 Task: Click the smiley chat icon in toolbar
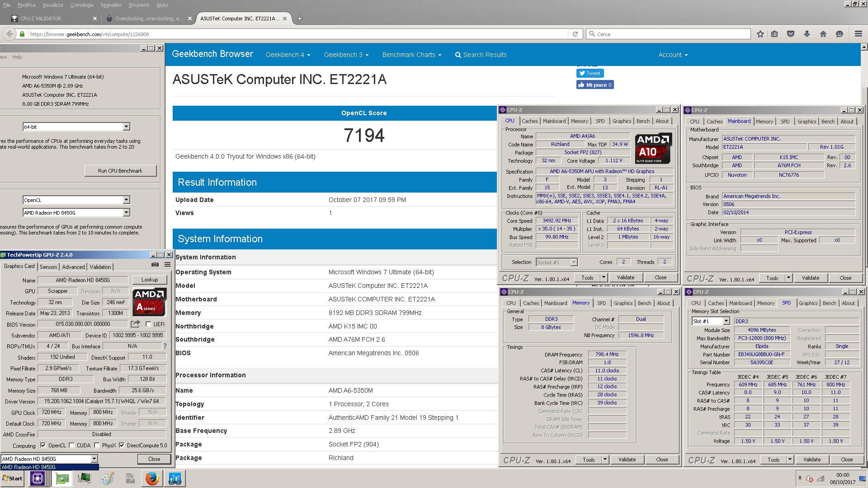840,34
